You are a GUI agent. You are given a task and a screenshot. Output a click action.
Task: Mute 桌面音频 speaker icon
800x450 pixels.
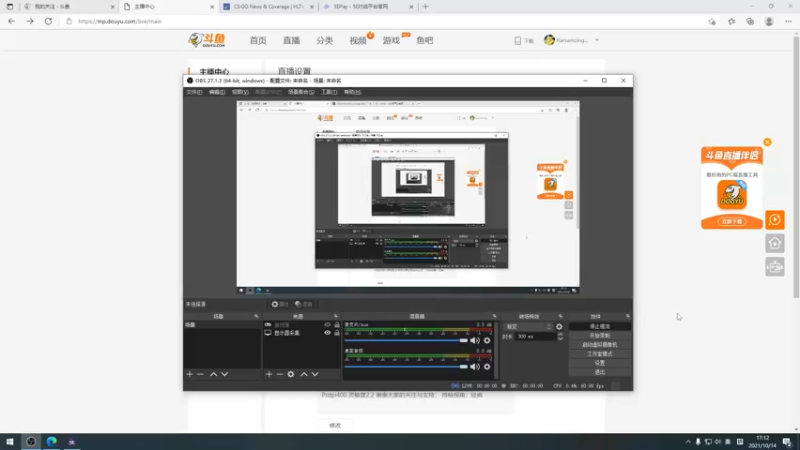[475, 366]
